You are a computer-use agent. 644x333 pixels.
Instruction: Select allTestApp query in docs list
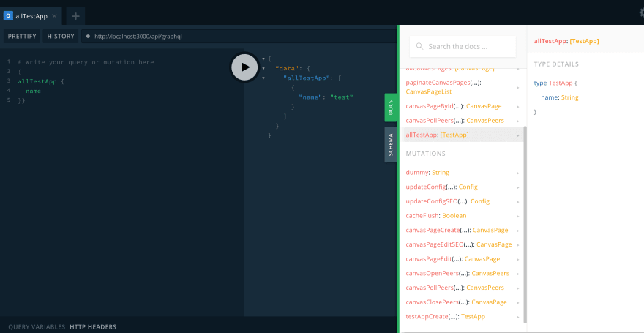[x=463, y=135]
